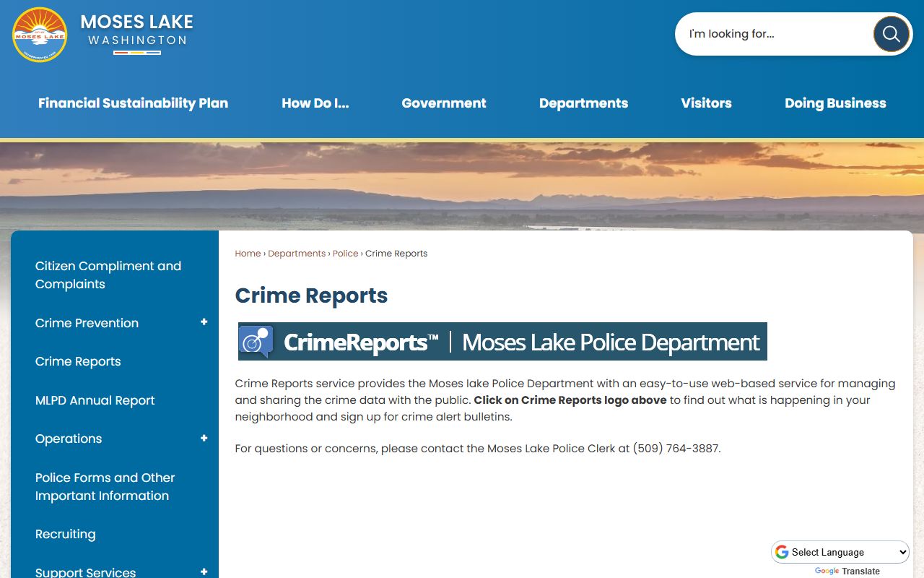Click the Google G icon in the translate widget
Screen dimensions: 924x578
click(x=782, y=552)
